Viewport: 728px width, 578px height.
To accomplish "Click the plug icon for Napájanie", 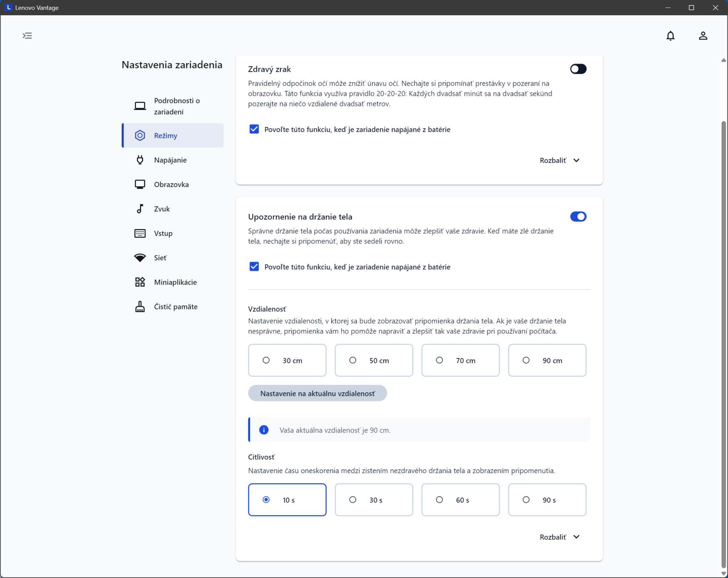I will (140, 160).
